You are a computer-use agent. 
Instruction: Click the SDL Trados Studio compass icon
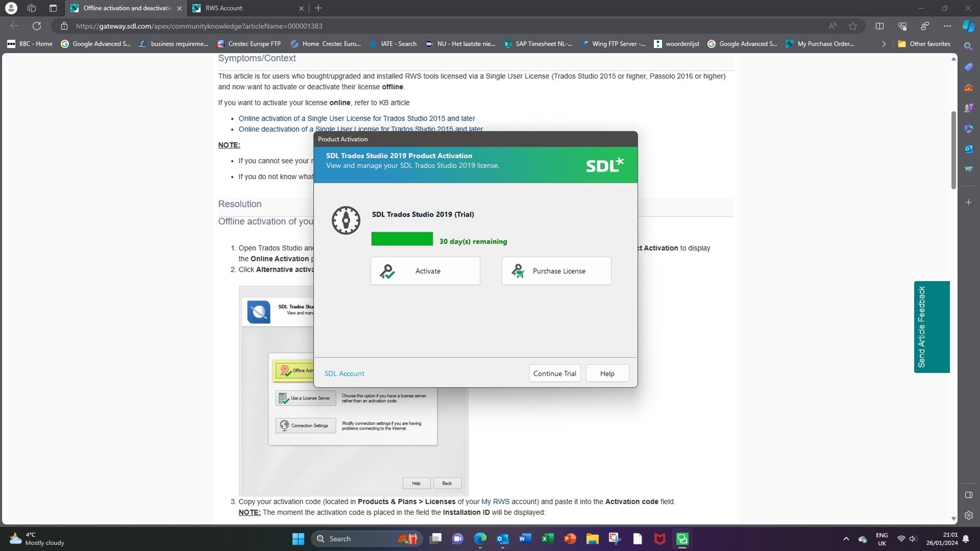click(346, 221)
